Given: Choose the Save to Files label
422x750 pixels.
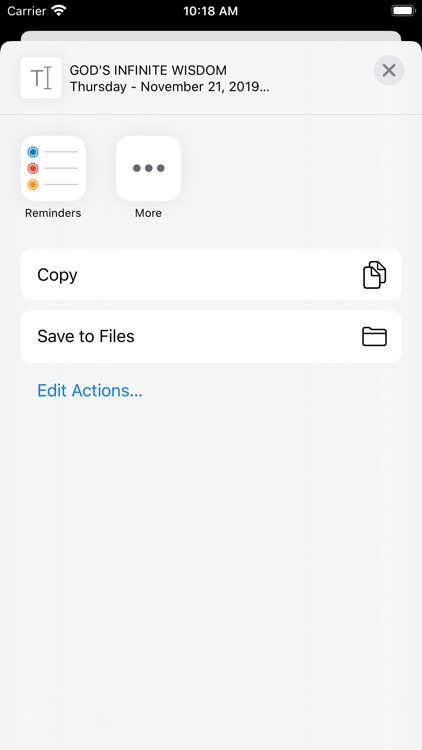Looking at the screenshot, I should point(86,336).
